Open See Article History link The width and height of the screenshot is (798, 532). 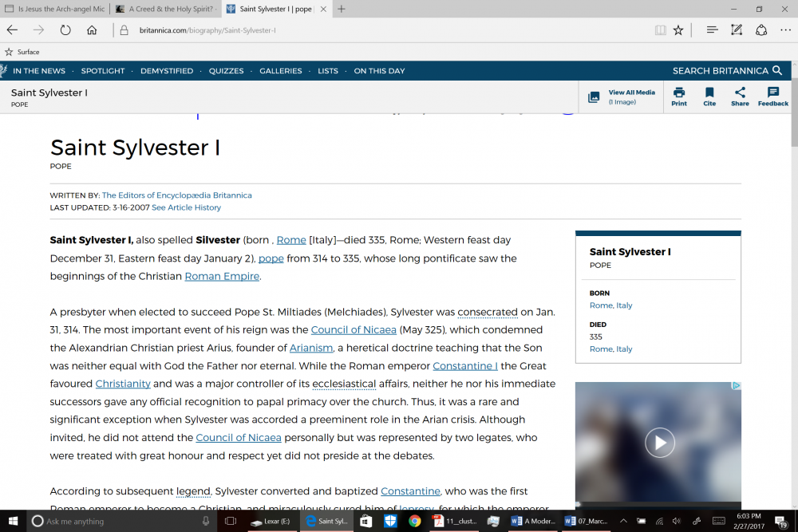coord(186,207)
